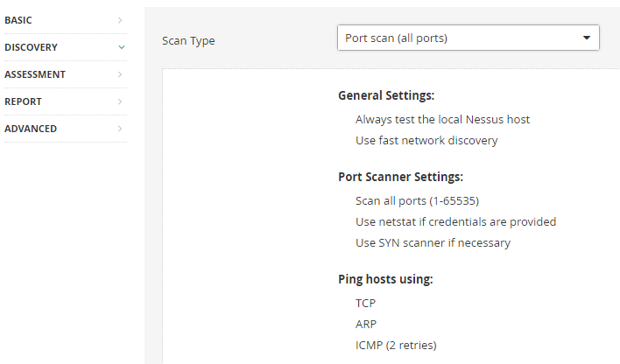Image resolution: width=620 pixels, height=364 pixels.
Task: Collapse the DISCOVERY section using its arrow
Action: 121,47
